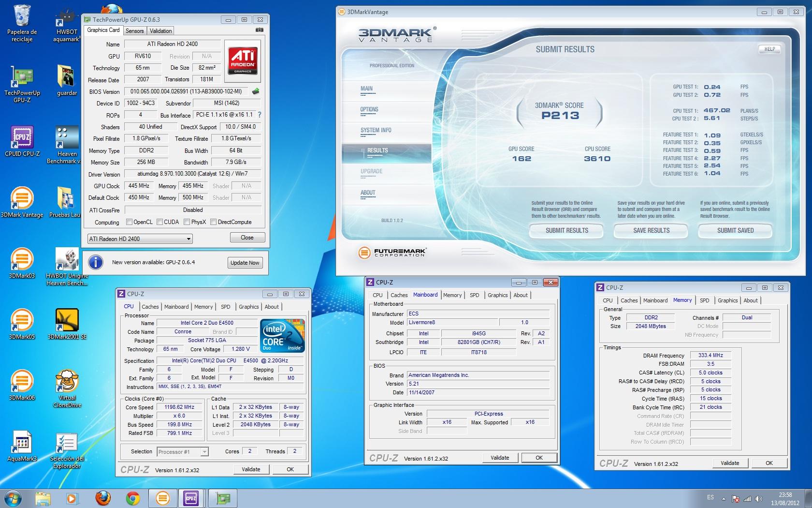Click Close button in GPU-Z
This screenshot has height=508, width=812.
tap(247, 238)
